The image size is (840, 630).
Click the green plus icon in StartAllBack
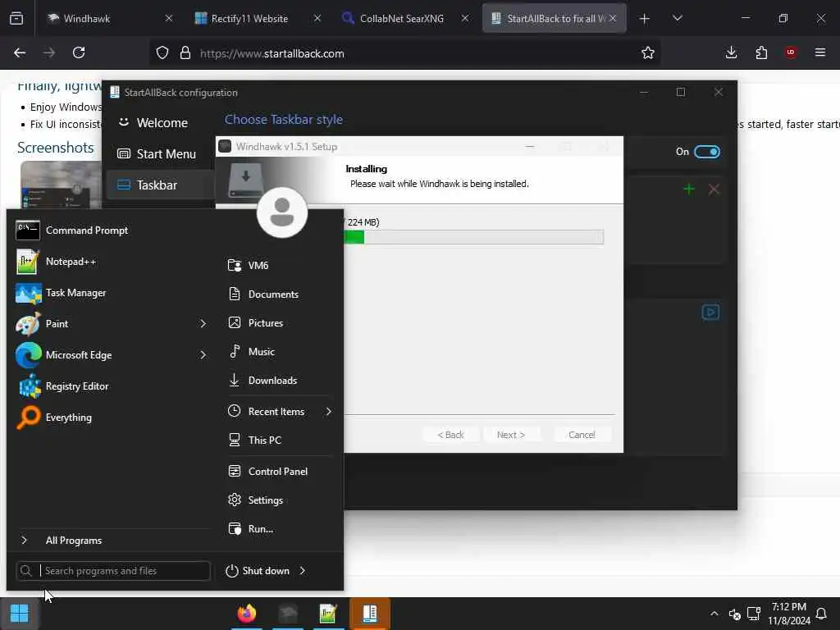pos(689,189)
